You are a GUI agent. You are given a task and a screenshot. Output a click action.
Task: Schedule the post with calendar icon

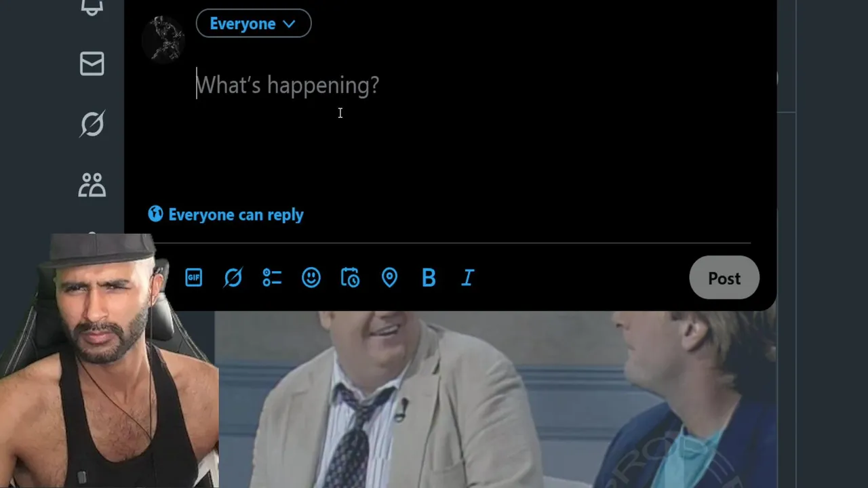click(350, 277)
